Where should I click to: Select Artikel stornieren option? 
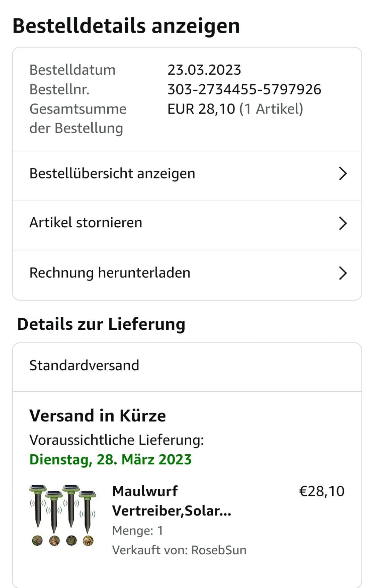[x=86, y=223]
